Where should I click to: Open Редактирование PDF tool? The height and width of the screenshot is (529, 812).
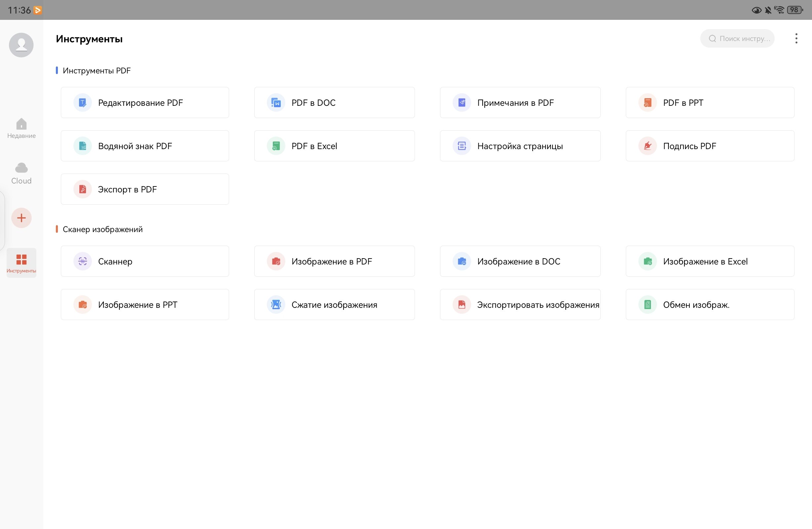click(x=145, y=103)
